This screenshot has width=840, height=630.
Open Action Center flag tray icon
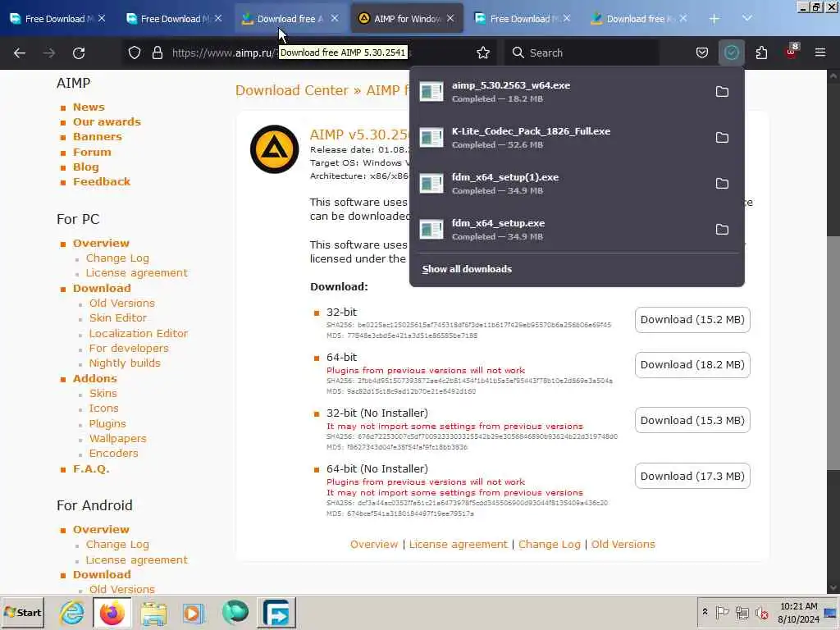pyautogui.click(x=722, y=612)
